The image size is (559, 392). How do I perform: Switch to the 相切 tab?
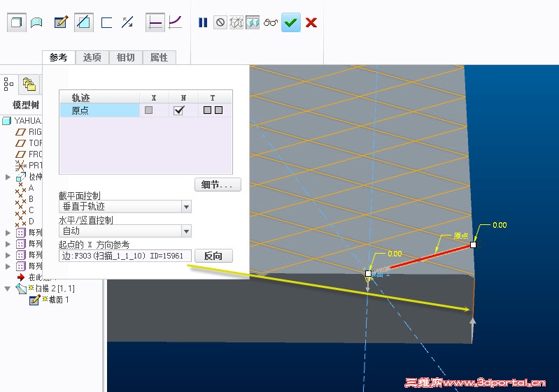[125, 57]
